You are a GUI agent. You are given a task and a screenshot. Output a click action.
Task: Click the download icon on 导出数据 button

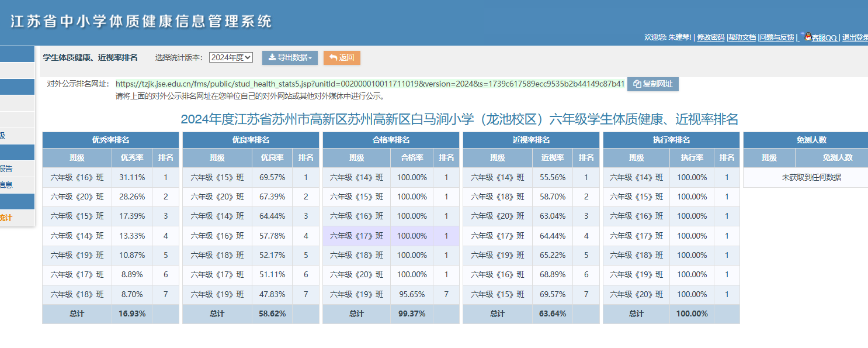(272, 57)
